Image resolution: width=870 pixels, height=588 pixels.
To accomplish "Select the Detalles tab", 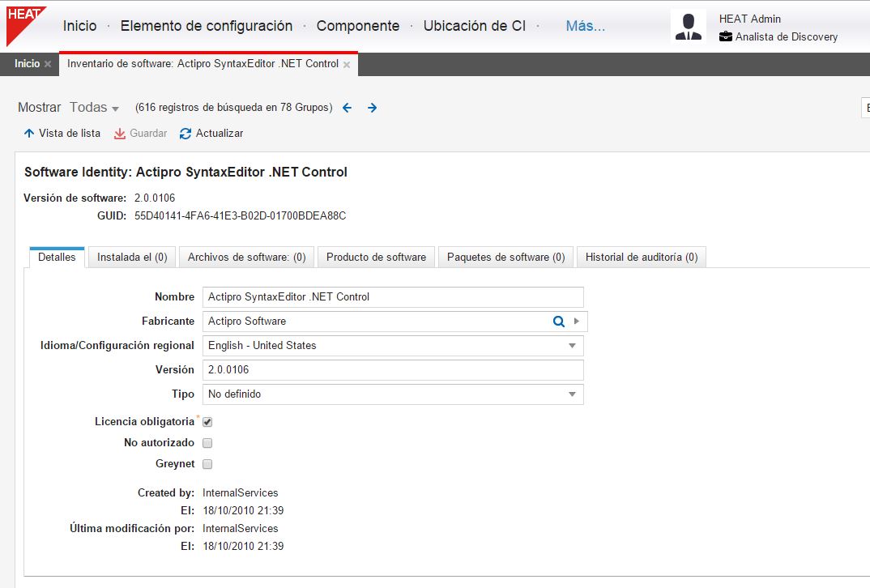I will coord(57,258).
